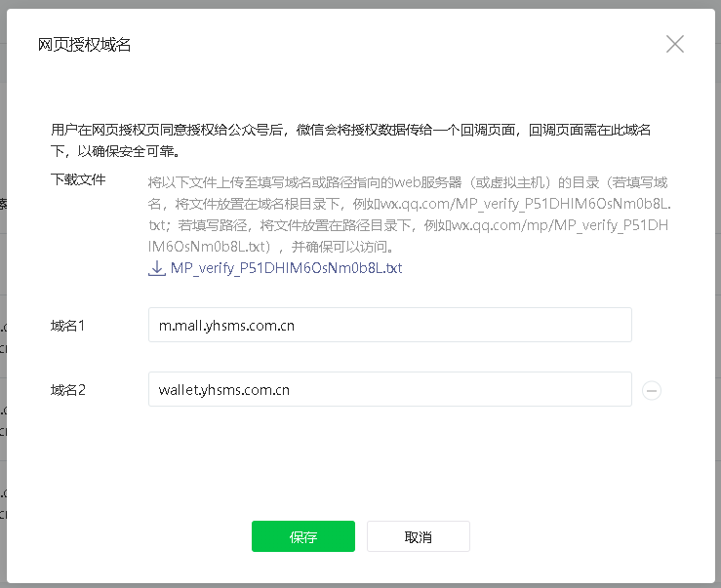Screen dimensions: 721x588
Task: Click the download arrow icon beside MP_verify file
Action: pos(156,267)
